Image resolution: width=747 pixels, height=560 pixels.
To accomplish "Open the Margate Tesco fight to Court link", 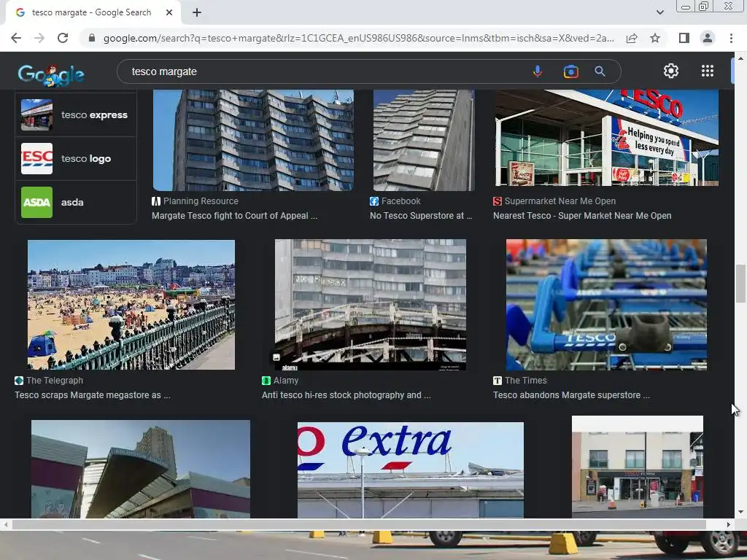I will point(234,216).
